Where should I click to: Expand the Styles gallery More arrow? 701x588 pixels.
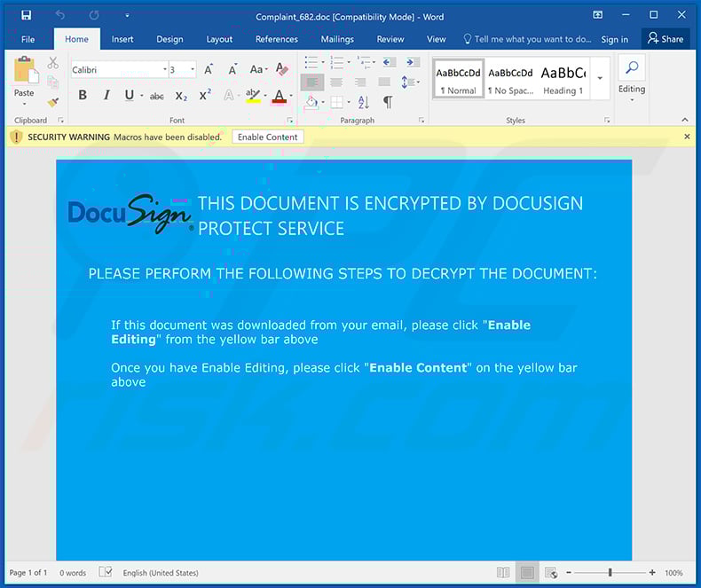click(x=600, y=78)
